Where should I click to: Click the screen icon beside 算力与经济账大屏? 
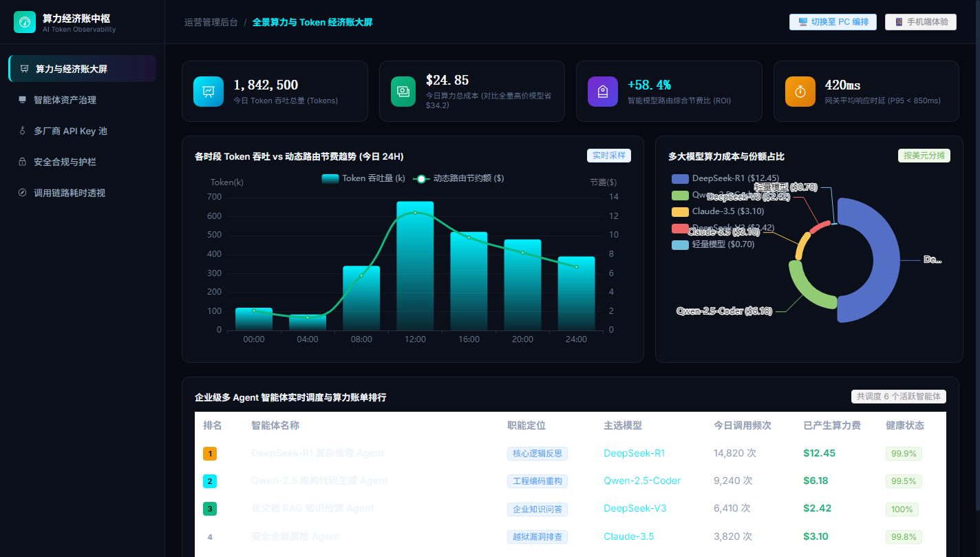coord(24,69)
